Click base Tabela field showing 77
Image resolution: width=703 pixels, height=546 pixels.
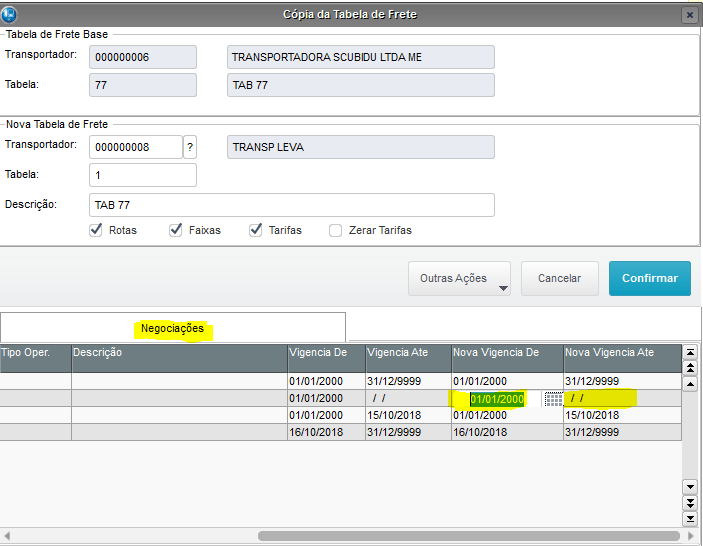[143, 85]
